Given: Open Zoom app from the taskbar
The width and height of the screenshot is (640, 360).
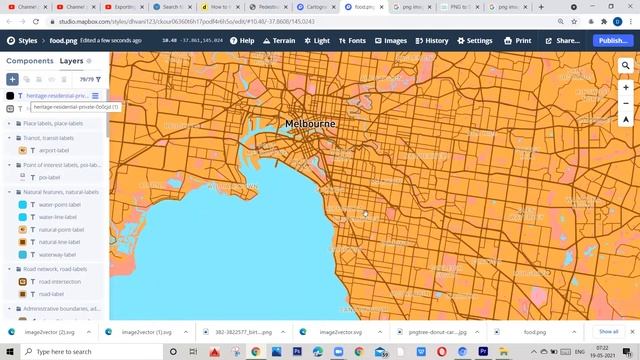Looking at the screenshot, I should 338,351.
